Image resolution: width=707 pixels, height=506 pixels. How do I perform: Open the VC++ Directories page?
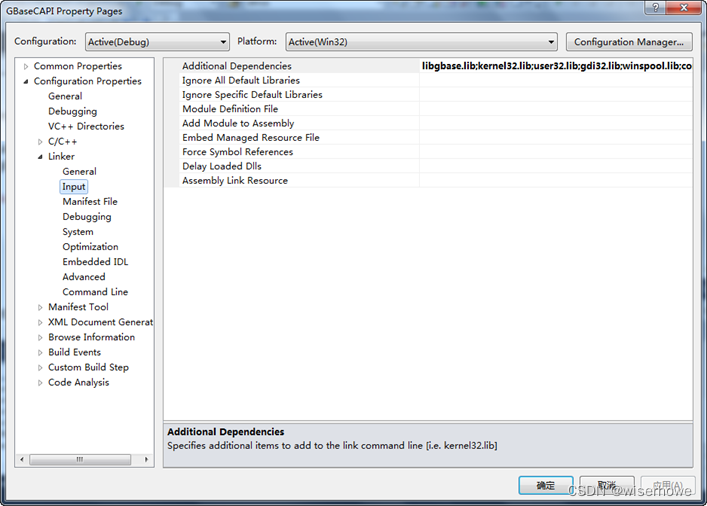click(86, 126)
